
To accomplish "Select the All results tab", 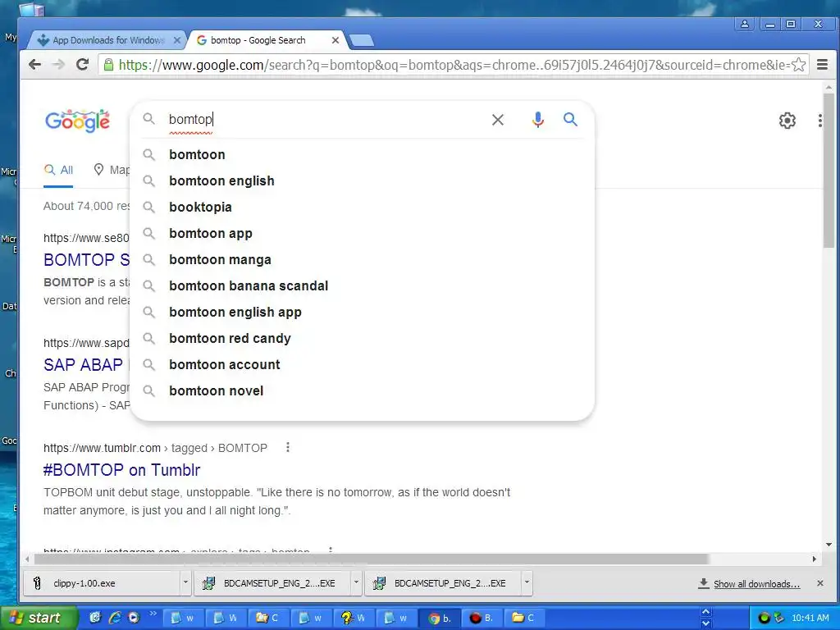I will coord(59,171).
